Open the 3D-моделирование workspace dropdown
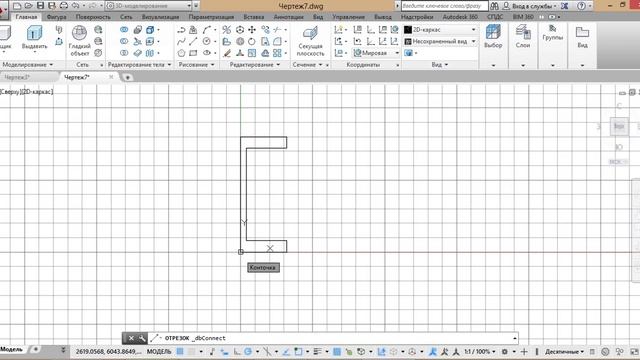This screenshot has width=640, height=360. coord(149,6)
